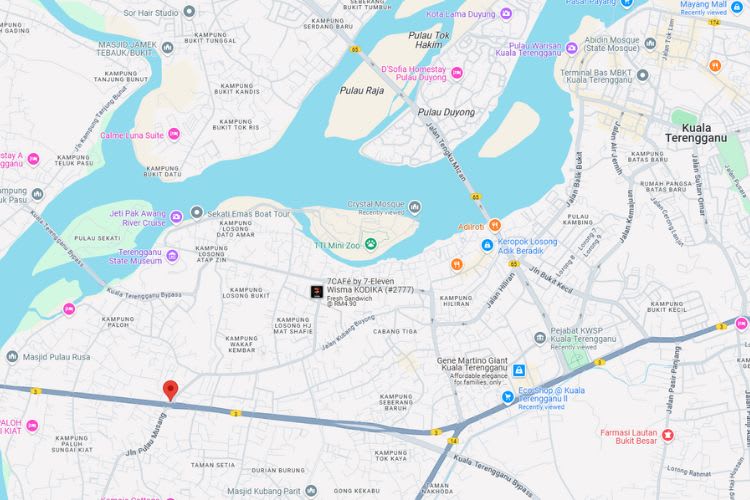Open the TTI Mini Zoo paw icon
This screenshot has width=750, height=500.
371,244
